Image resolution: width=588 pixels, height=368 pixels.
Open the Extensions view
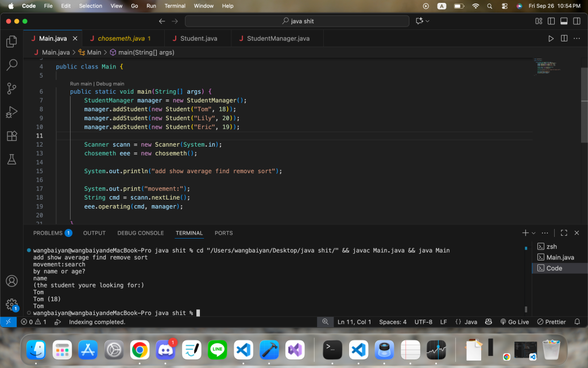[x=11, y=136]
